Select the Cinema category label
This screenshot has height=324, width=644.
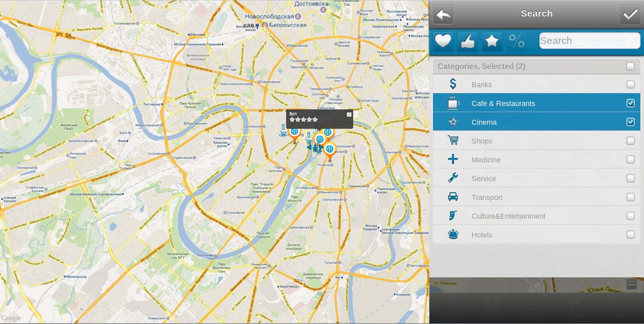[x=484, y=122]
